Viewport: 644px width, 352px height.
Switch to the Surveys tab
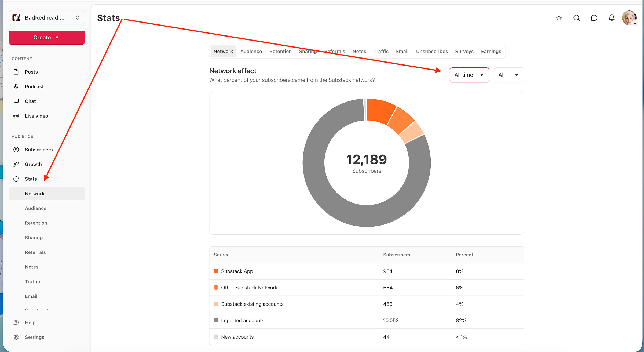(x=464, y=51)
